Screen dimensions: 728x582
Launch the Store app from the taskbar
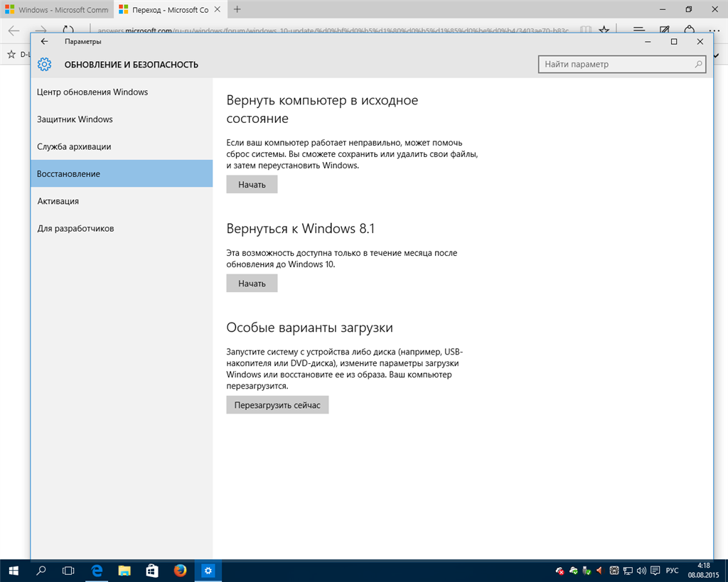tap(152, 571)
